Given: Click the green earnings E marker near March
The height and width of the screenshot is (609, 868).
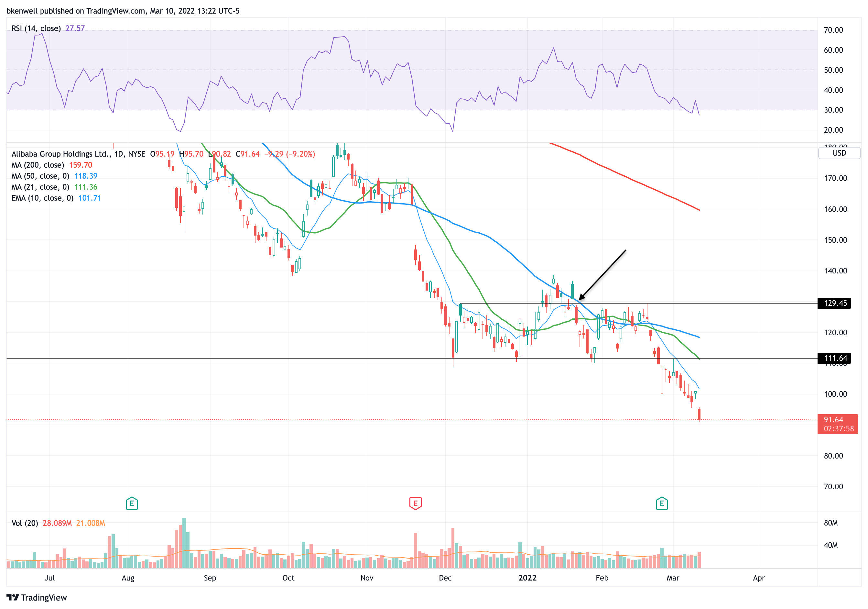Looking at the screenshot, I should tap(662, 504).
